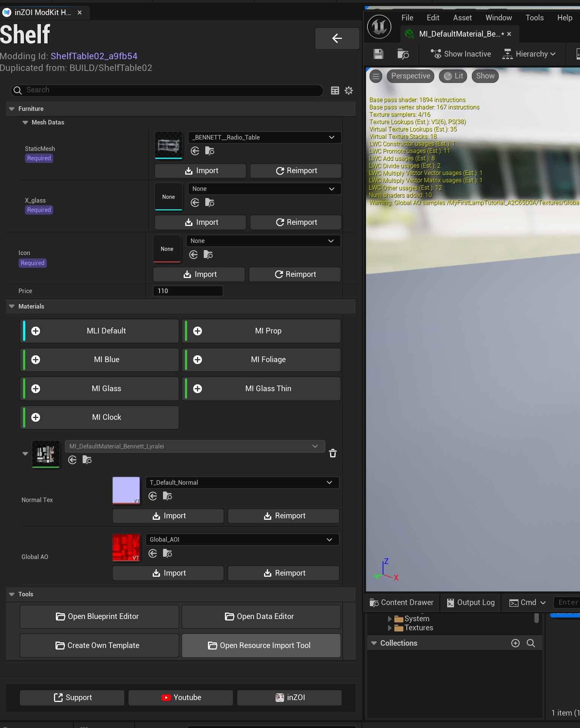Add MI Foliage material with plus icon
This screenshot has height=728, width=580.
click(197, 360)
